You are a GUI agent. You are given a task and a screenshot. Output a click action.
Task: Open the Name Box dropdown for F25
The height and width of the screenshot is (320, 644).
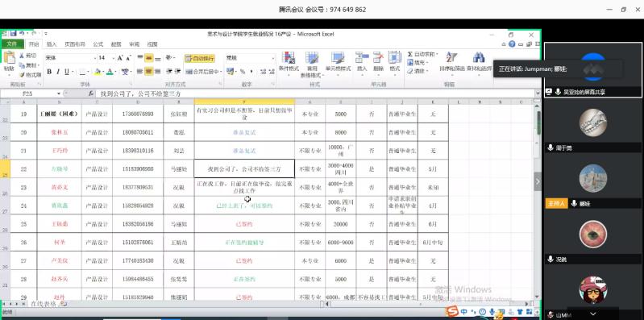tap(59, 94)
